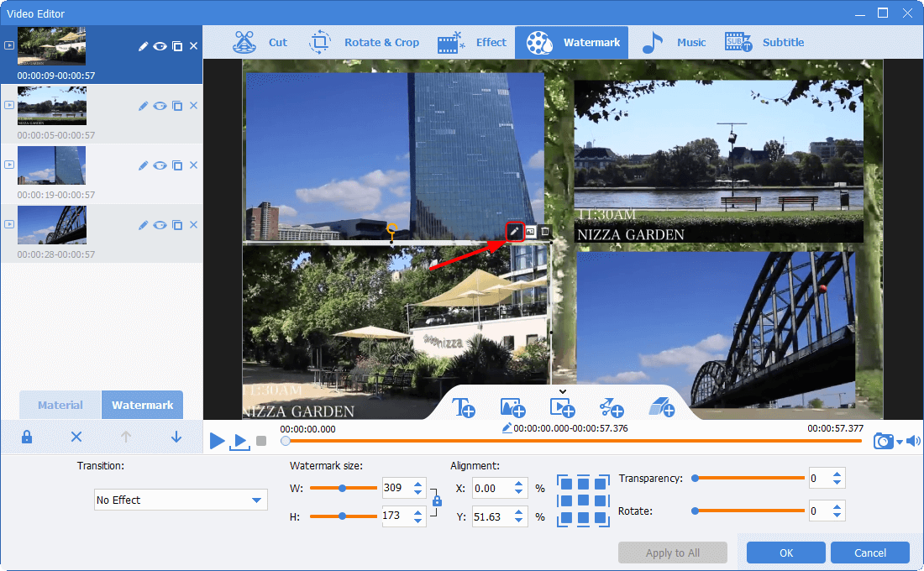Mute audio with the speaker icon
924x571 pixels.
(x=913, y=441)
